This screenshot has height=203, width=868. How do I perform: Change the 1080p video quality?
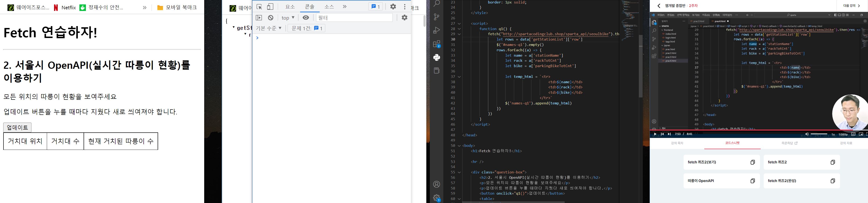(843, 134)
